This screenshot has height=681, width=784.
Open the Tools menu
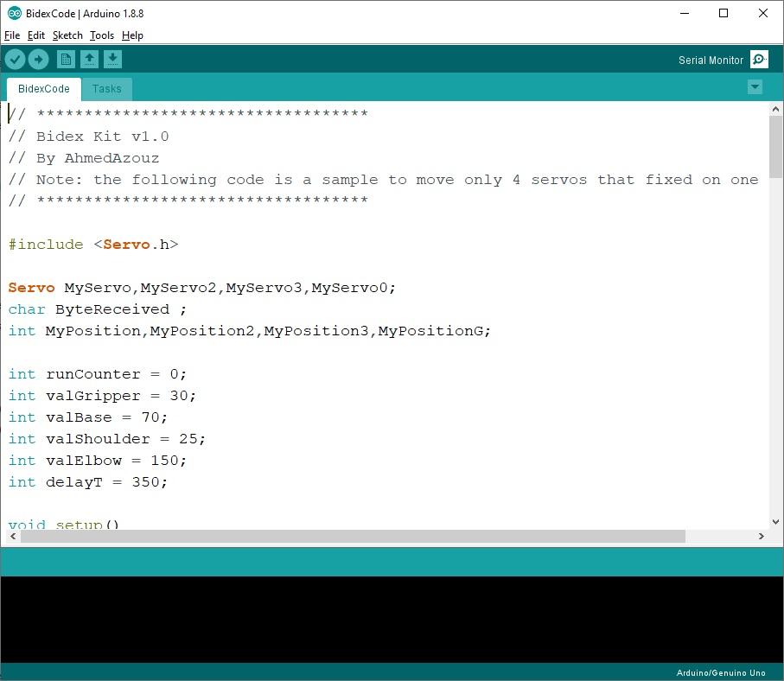coord(101,35)
